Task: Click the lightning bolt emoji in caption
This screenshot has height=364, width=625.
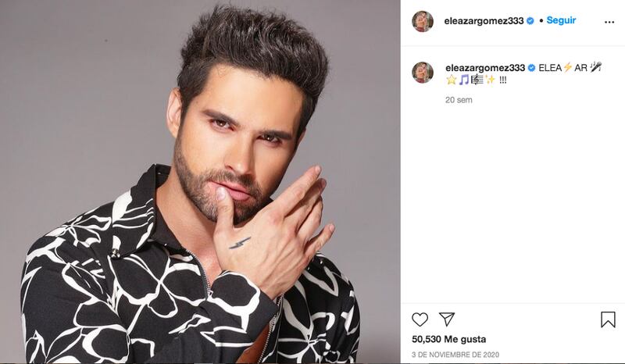Action: (x=568, y=67)
